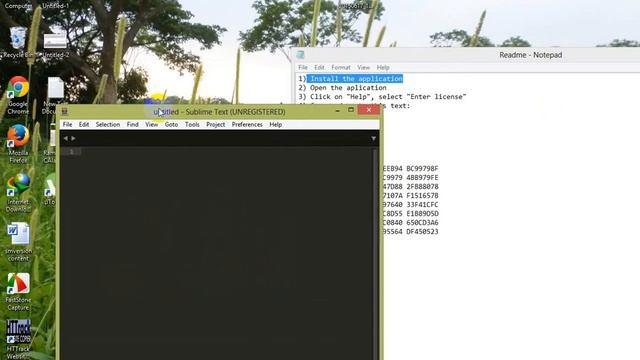Open Notepad File menu
Image resolution: width=640 pixels, height=360 pixels.
[303, 67]
